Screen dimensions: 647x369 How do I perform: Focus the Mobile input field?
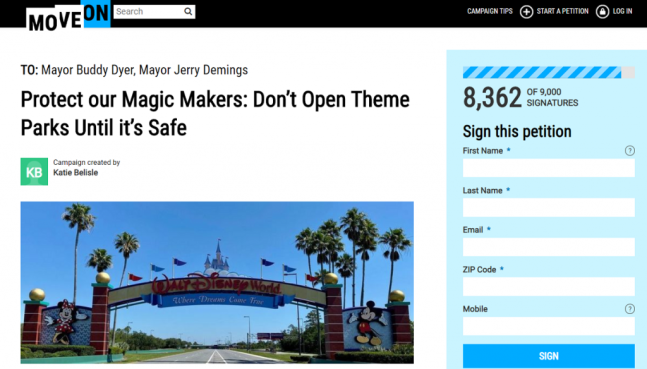pos(548,326)
